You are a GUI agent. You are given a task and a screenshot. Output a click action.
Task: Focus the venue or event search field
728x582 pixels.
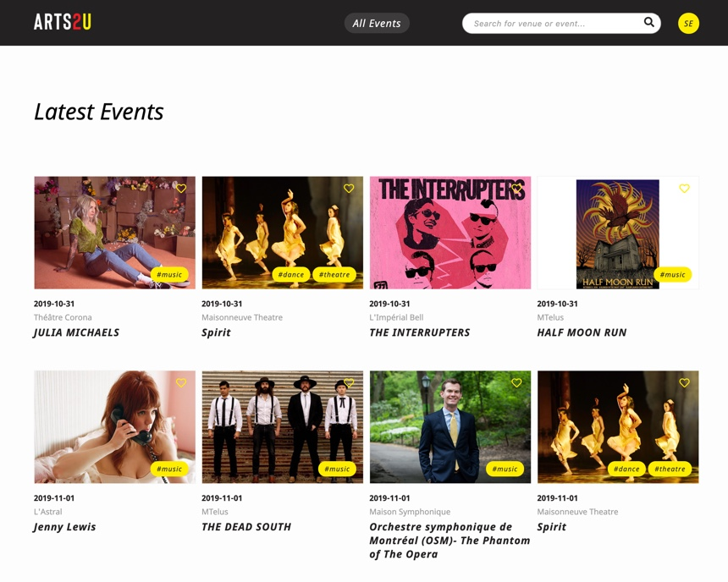pos(554,23)
